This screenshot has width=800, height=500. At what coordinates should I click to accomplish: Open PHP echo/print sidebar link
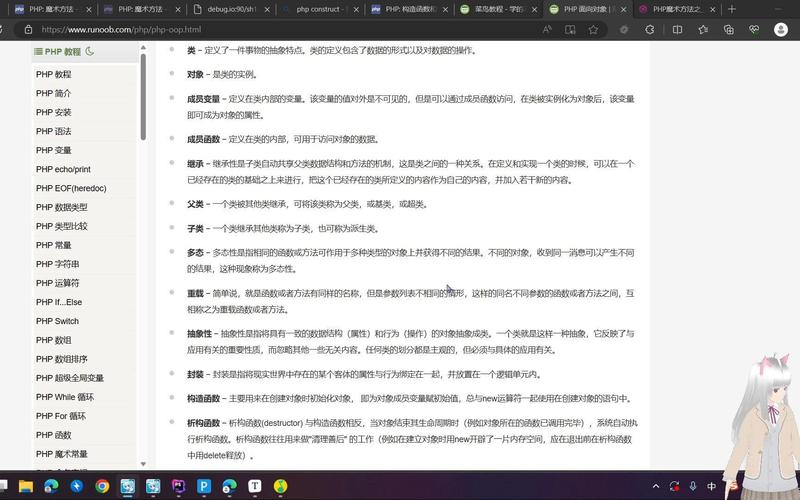[63, 169]
